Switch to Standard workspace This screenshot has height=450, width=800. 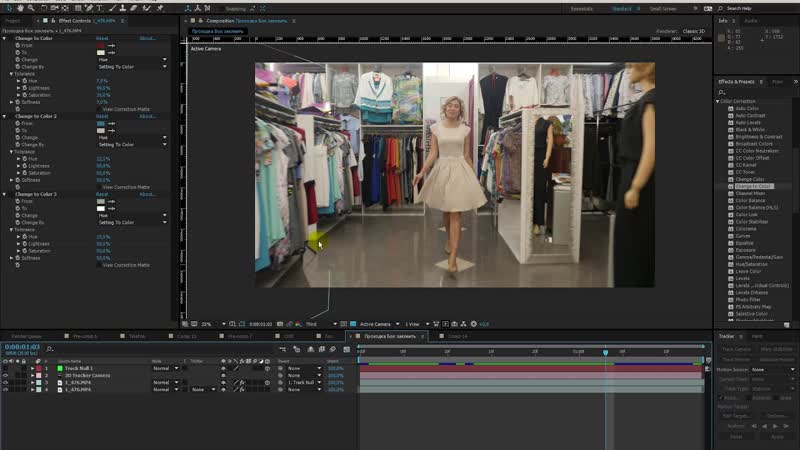(621, 9)
